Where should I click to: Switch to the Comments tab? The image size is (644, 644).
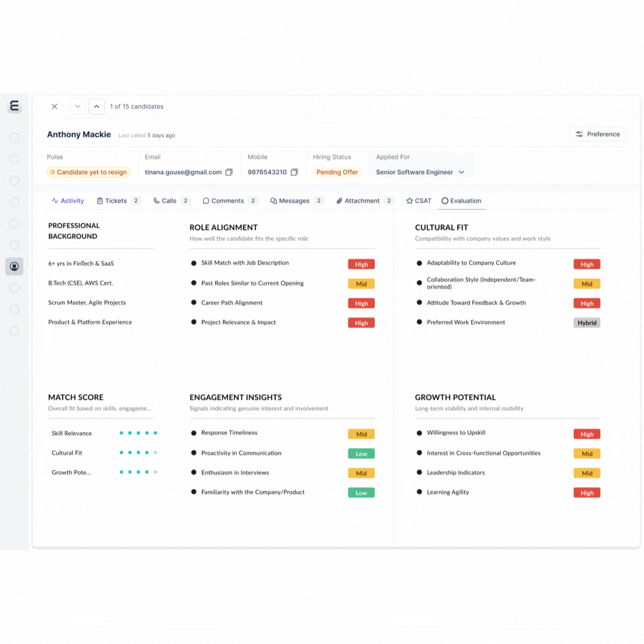223,201
